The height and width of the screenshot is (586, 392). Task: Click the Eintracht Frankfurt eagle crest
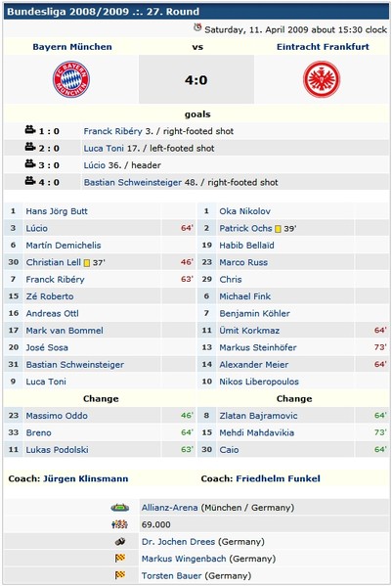[322, 79]
